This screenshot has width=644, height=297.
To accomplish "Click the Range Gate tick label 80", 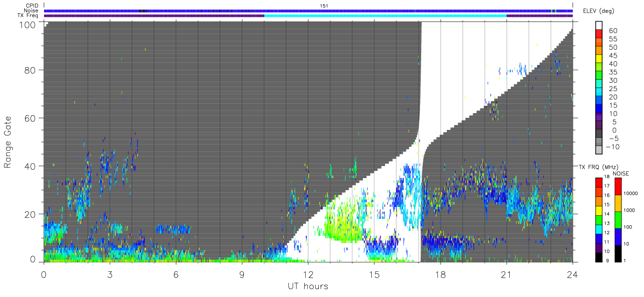I will (30, 70).
